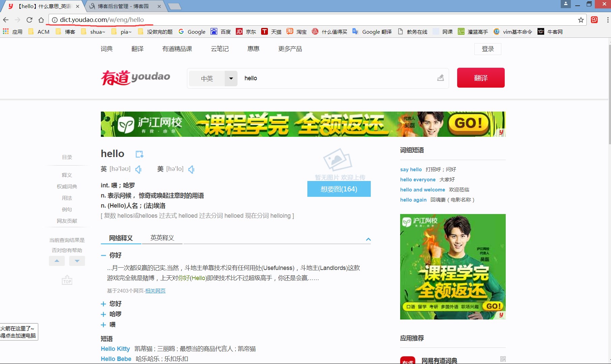Open the shua~ bookmark folder
The height and width of the screenshot is (364, 611).
pos(93,32)
